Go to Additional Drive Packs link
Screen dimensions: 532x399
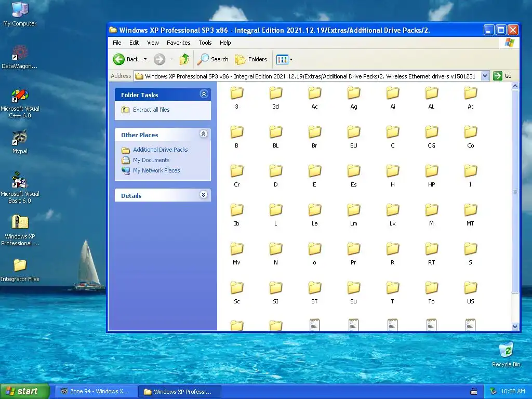coord(160,150)
